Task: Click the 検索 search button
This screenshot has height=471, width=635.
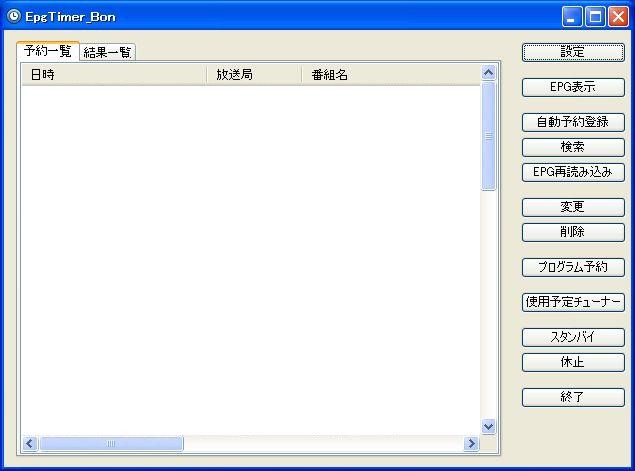Action: pyautogui.click(x=573, y=147)
